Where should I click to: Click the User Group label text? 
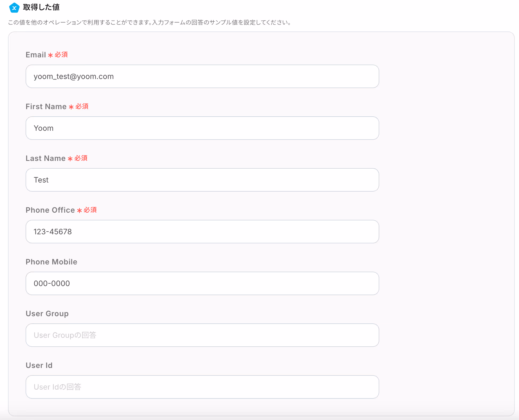(47, 314)
